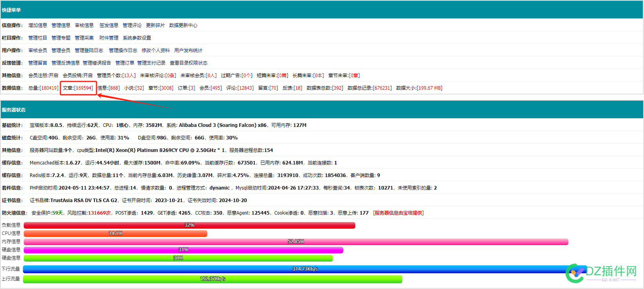Click the 30% green disk usage bar
Image resolution: width=644 pixels, height=289 pixels.
178,258
